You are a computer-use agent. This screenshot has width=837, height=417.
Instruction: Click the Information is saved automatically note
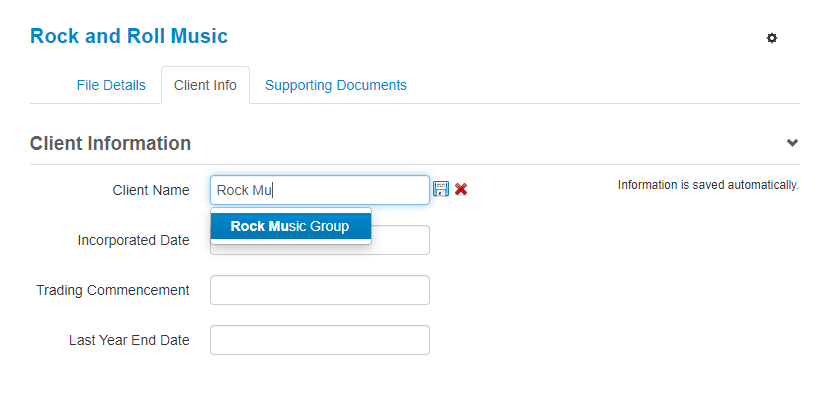708,185
